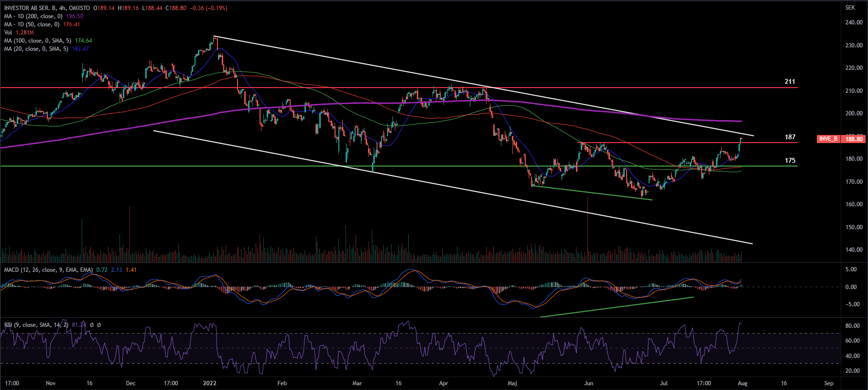The height and width of the screenshot is (390, 868).
Task: Select the MA 20 SMA indicator legend
Action: (36, 49)
